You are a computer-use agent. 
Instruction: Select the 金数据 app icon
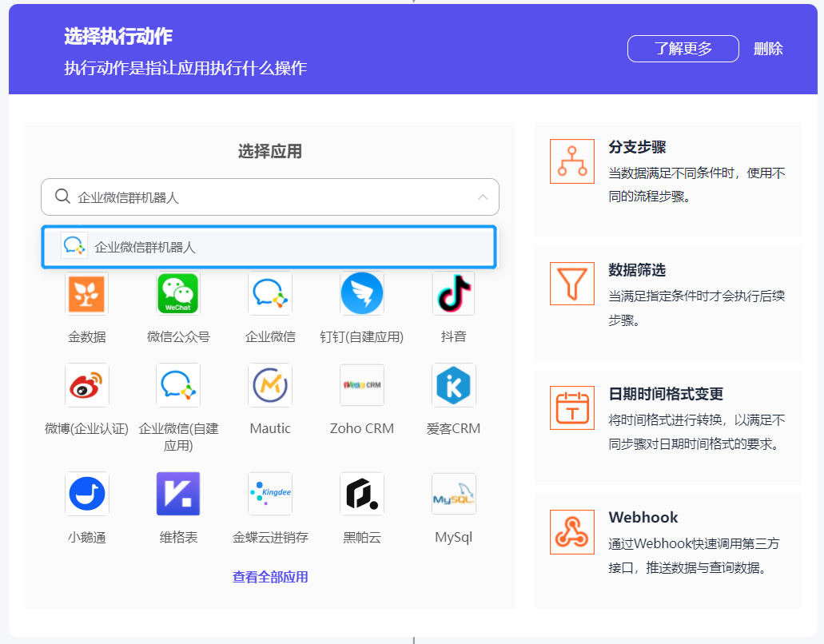(x=86, y=293)
